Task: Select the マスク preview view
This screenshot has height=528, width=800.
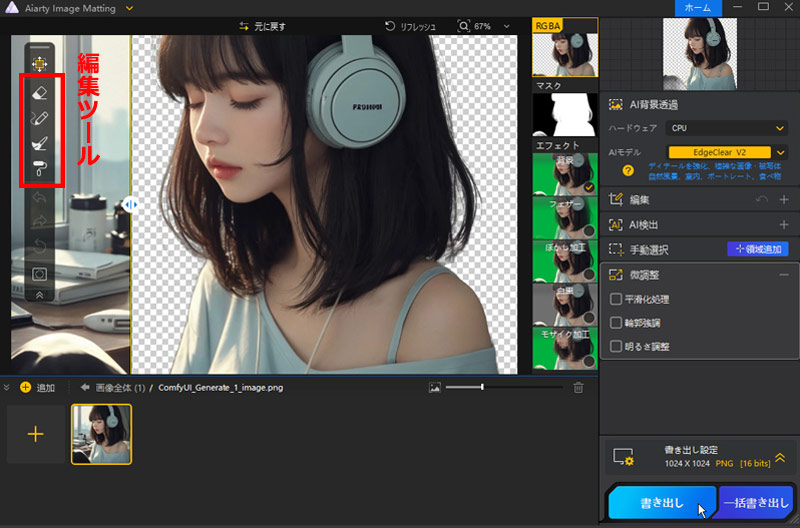Action: click(563, 115)
